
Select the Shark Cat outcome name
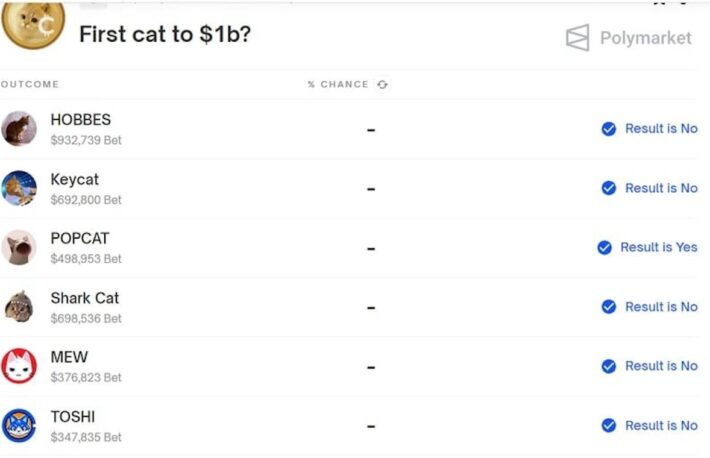(x=85, y=298)
